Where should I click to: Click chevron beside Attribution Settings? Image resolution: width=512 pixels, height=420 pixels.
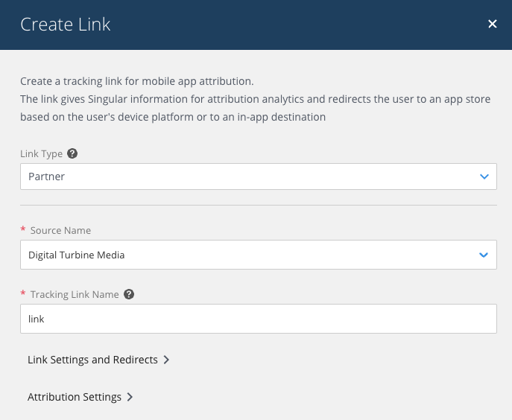pyautogui.click(x=130, y=397)
